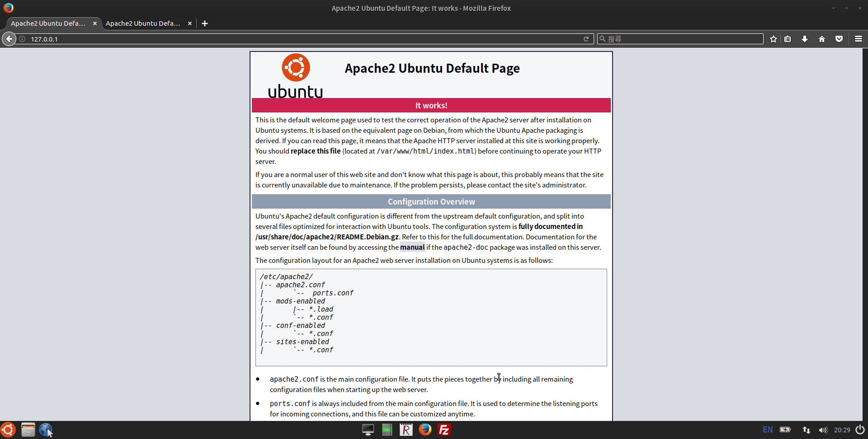Screen dimensions: 868x439
Task: Open Notepadqq from the taskbar
Action: [387, 430]
